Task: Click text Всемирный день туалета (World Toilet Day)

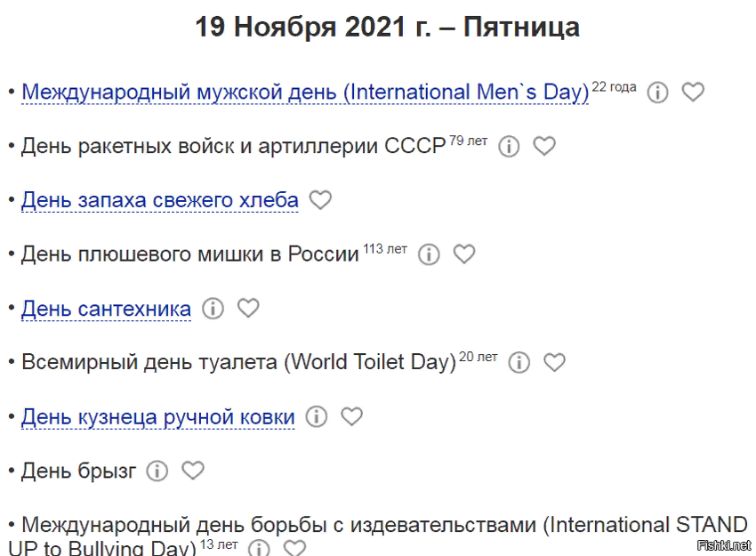Action: coord(238,362)
